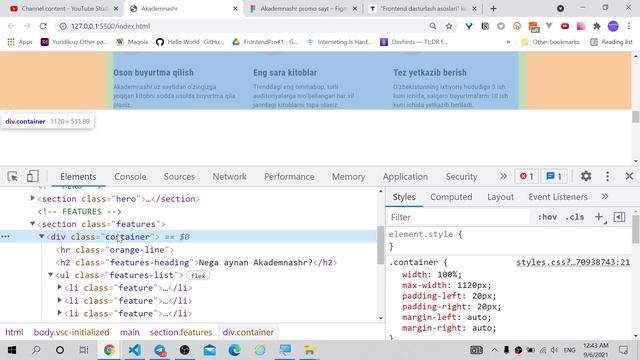This screenshot has width=640, height=360.
Task: Expand the second li feature node
Action: coord(60,300)
